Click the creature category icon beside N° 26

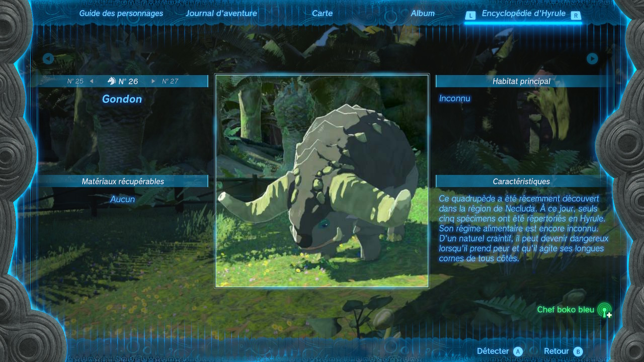pos(111,81)
